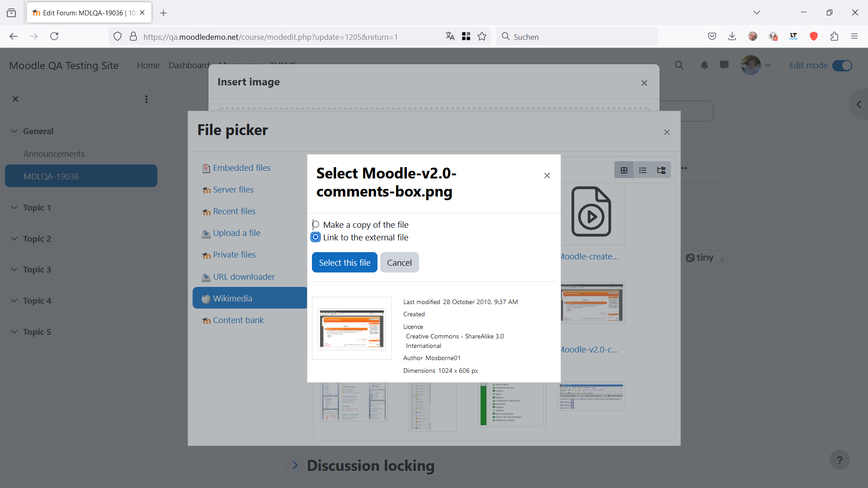Open Firefox application menu
The image size is (868, 488).
[x=854, y=36]
